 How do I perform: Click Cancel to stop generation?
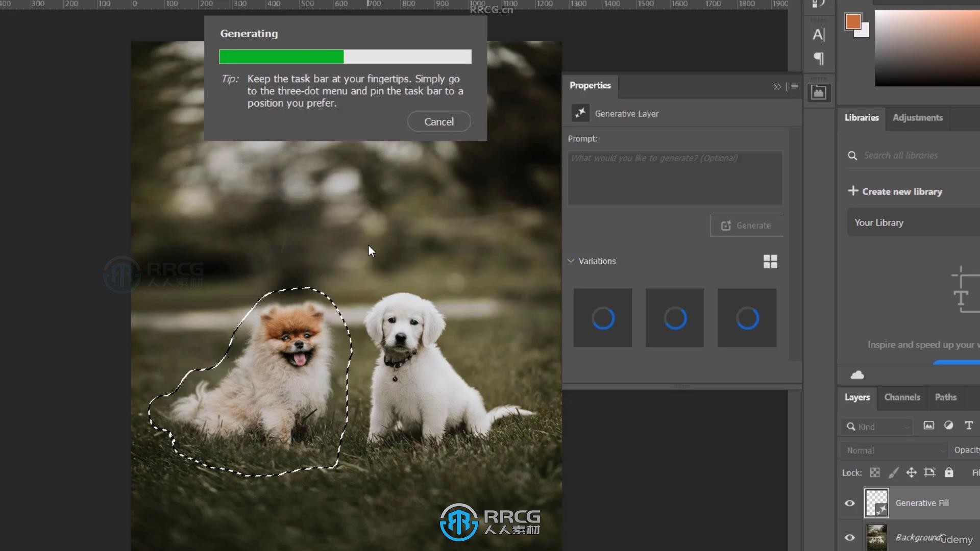point(438,121)
